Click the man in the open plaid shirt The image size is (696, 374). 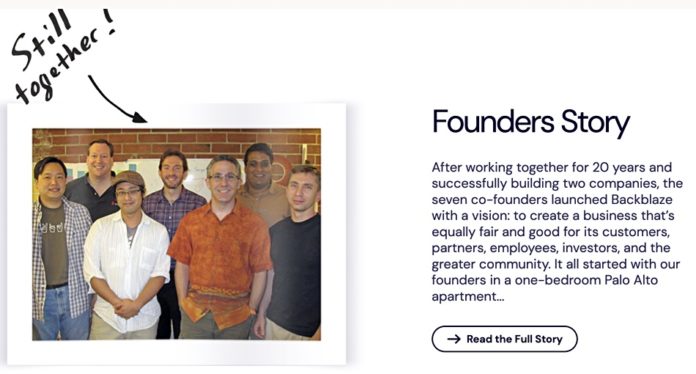coord(58,248)
